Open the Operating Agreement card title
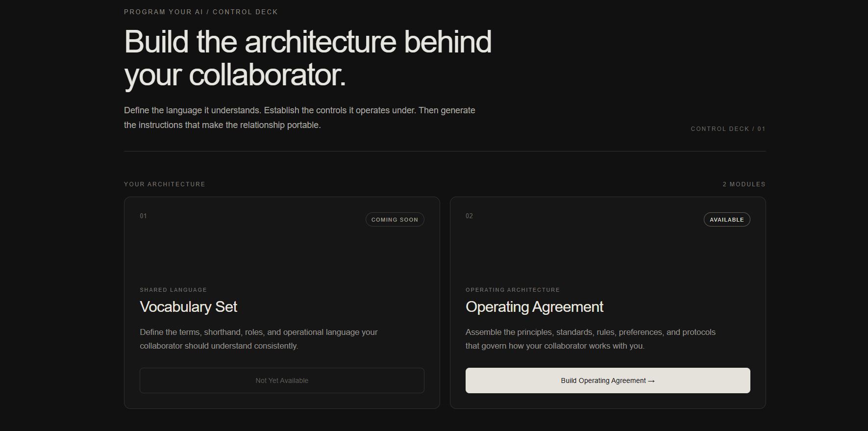Screen dimensions: 868x431 (534, 307)
